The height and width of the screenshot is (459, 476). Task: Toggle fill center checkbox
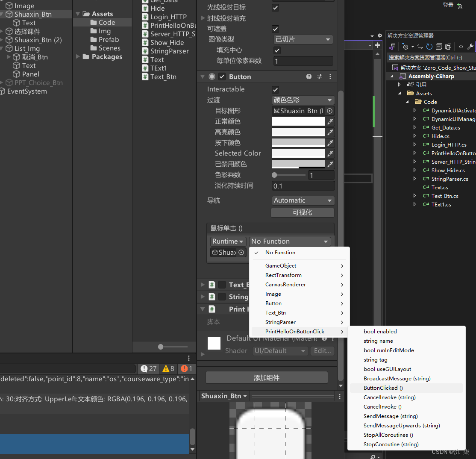[277, 50]
